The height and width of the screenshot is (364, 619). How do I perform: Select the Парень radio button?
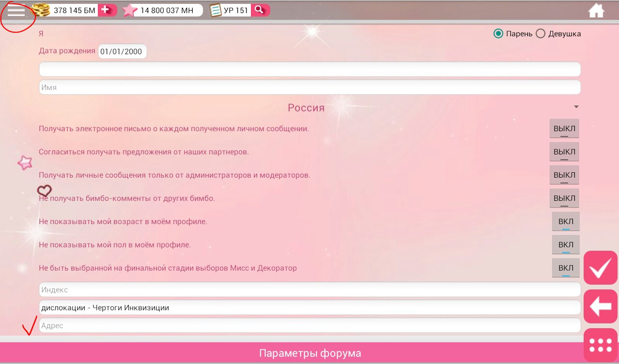click(498, 33)
